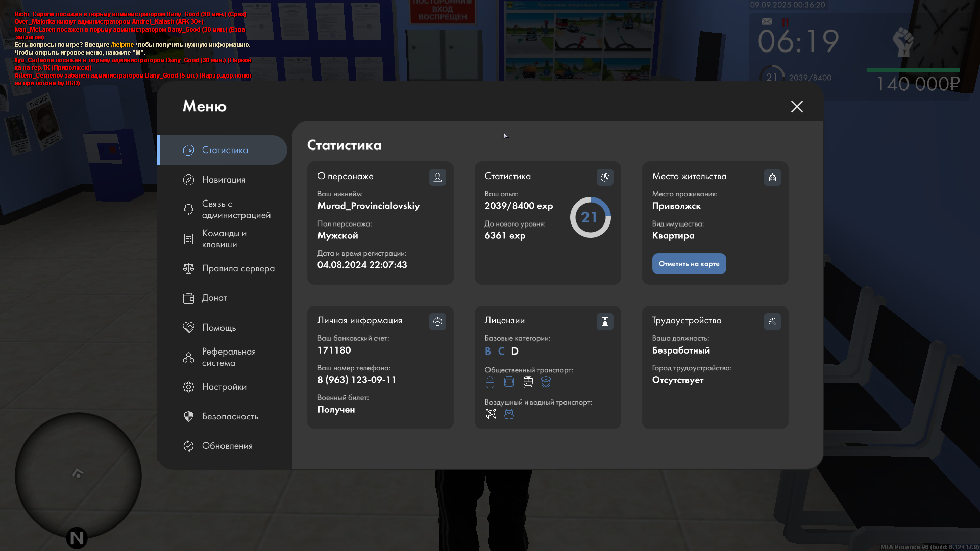This screenshot has height=551, width=980.
Task: Click the train license icon
Action: coord(528,382)
